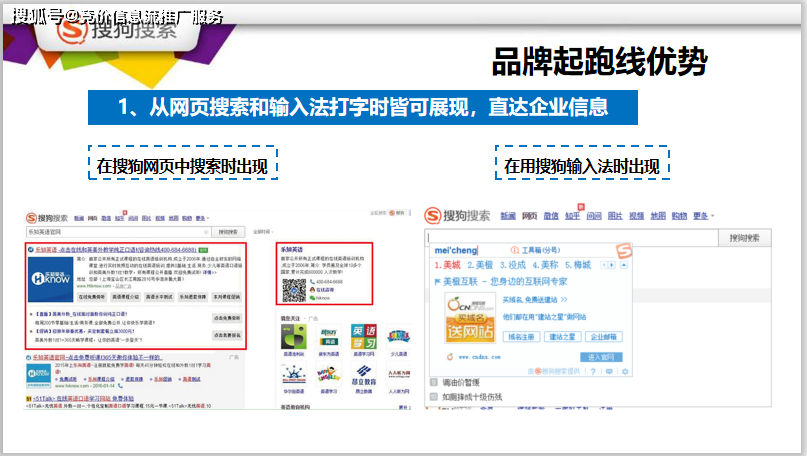This screenshot has width=807, height=456.
Task: Click the 域名注册 button
Action: [521, 337]
